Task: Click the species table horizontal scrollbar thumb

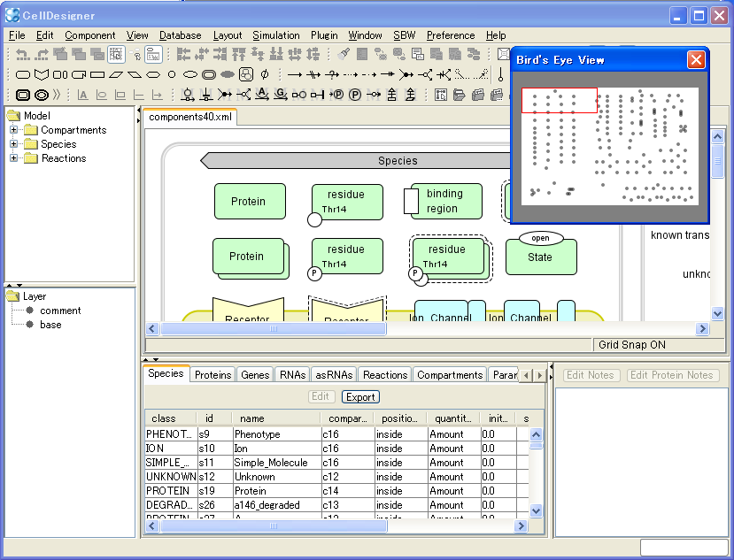Action: coord(274,525)
